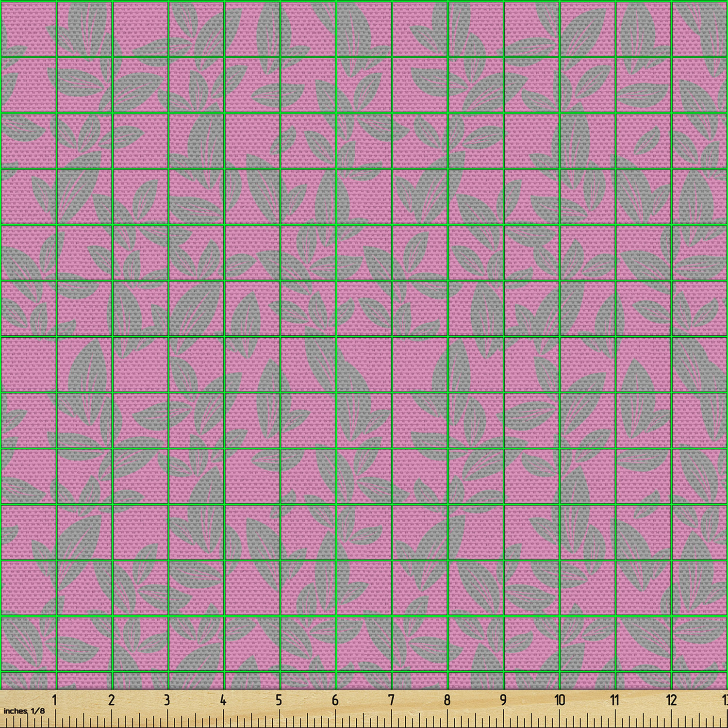The image size is (728, 728).
Task: Click the ruler number 9 mark
Action: (503, 700)
